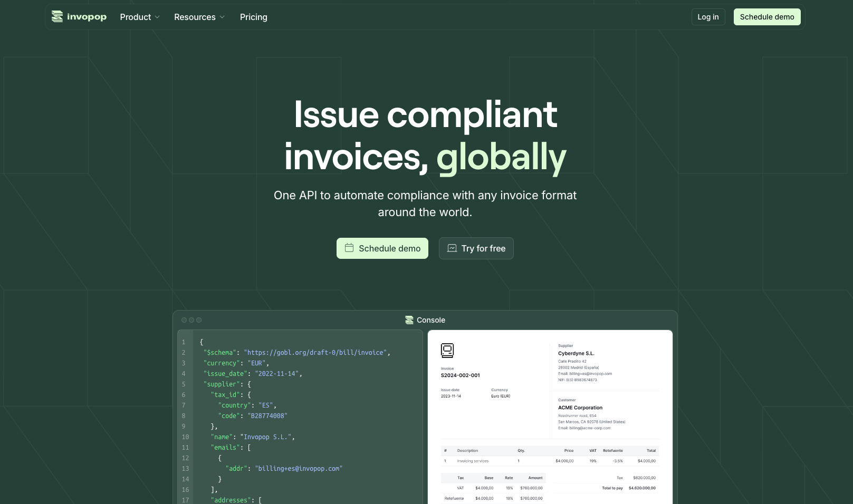Click Schedule demo in the top-right corner
Screen dimensions: 853x504
coord(767,16)
